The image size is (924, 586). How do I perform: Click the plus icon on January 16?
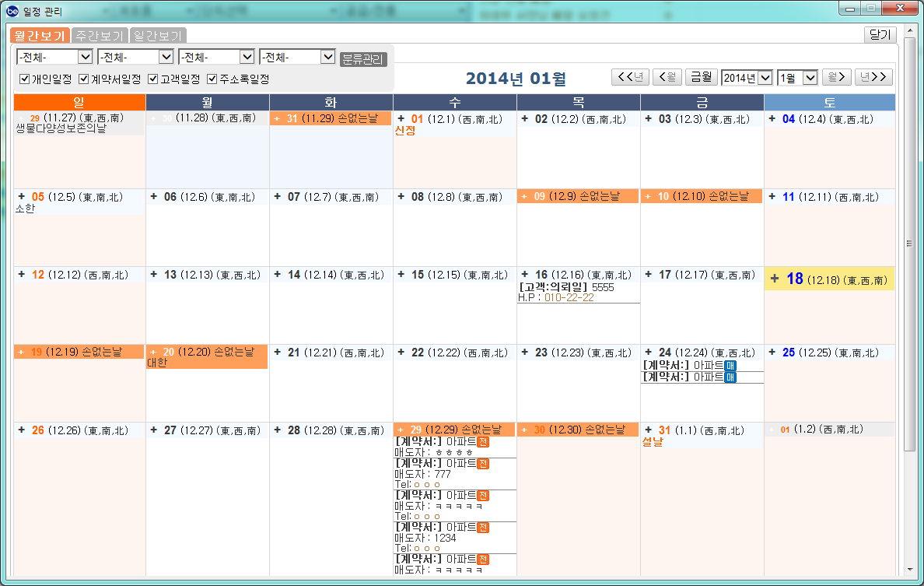[x=524, y=275]
